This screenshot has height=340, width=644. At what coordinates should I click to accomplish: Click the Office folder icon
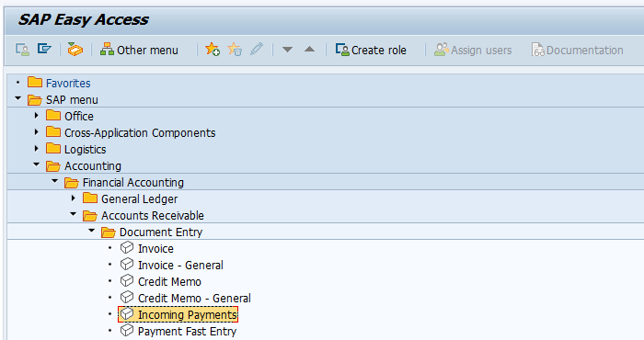coord(53,116)
